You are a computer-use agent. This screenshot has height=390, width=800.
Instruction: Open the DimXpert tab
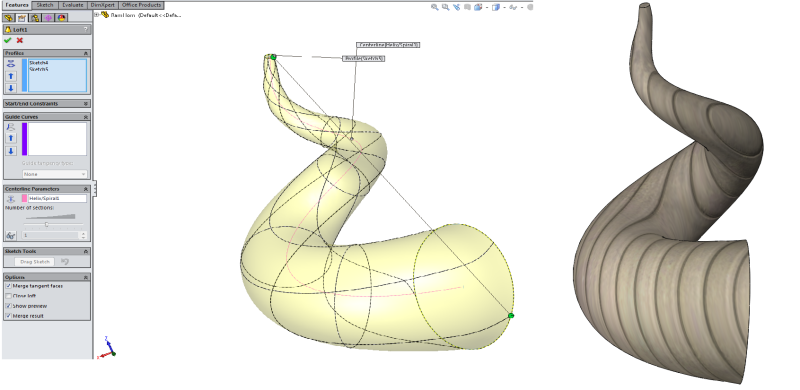[103, 5]
